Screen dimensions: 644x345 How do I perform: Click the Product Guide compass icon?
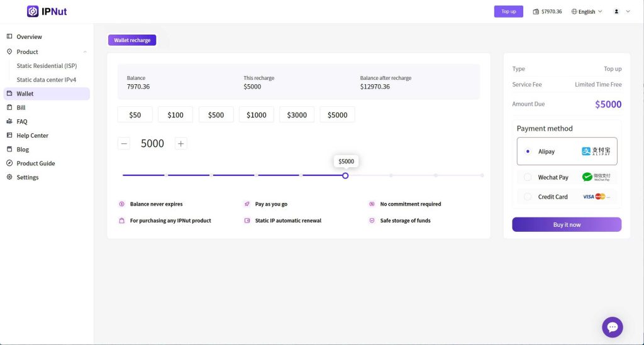tap(9, 163)
